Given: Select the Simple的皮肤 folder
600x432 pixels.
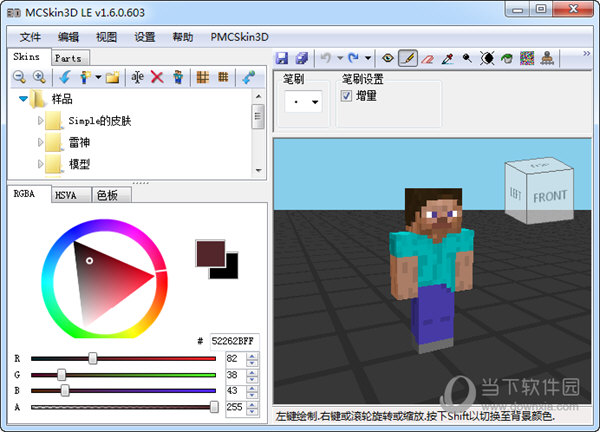Looking at the screenshot, I should tap(99, 121).
